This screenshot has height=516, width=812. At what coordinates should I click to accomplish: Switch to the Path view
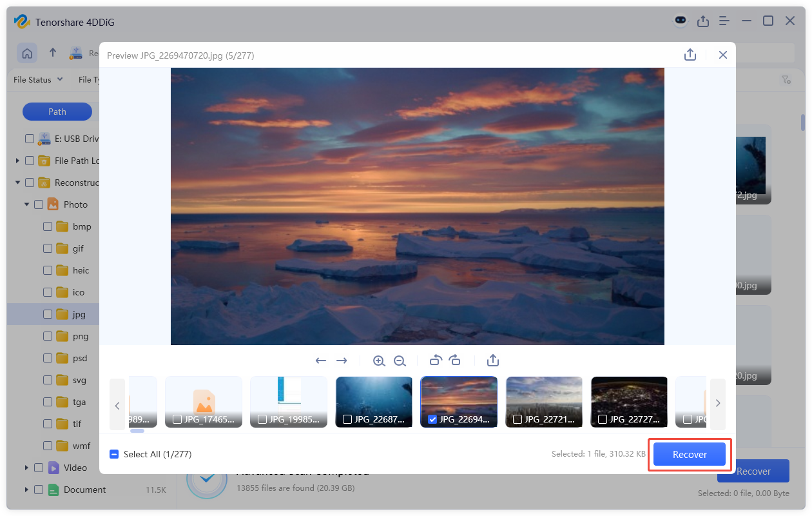57,111
